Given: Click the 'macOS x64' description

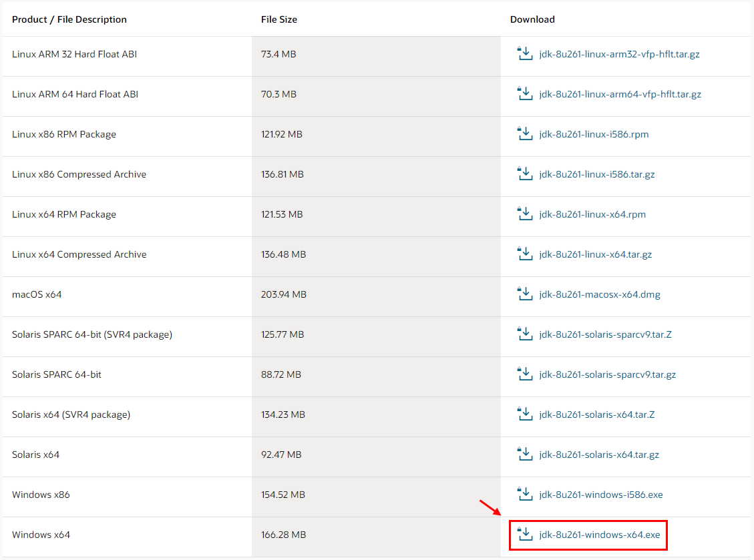Looking at the screenshot, I should point(37,294).
